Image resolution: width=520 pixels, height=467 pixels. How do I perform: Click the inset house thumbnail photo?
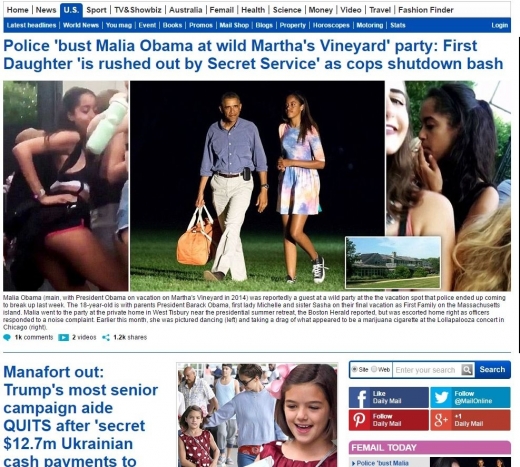pos(393,262)
